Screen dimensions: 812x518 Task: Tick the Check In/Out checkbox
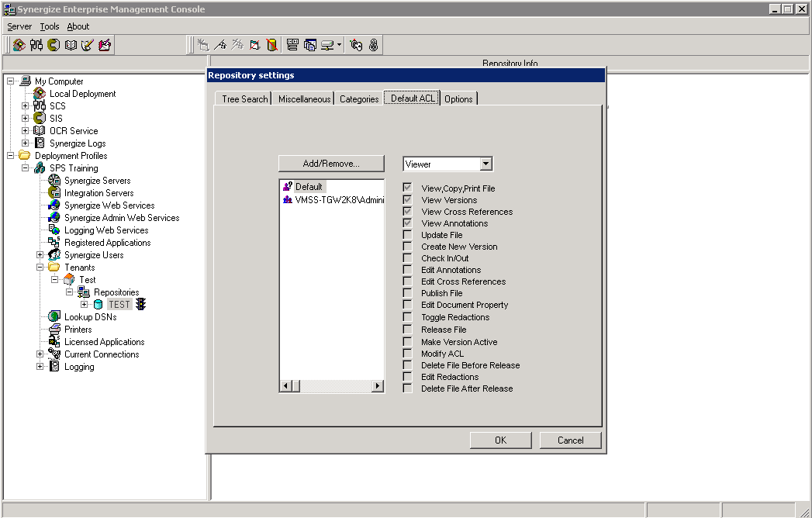408,258
